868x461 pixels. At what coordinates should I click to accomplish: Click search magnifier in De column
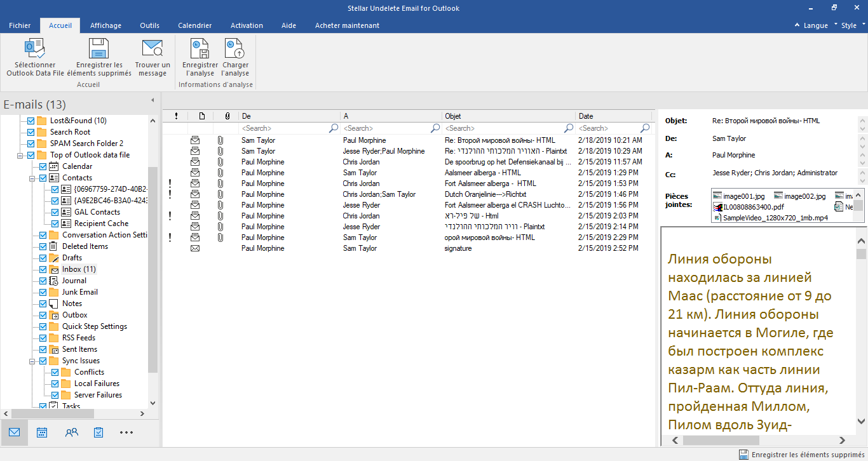[334, 128]
